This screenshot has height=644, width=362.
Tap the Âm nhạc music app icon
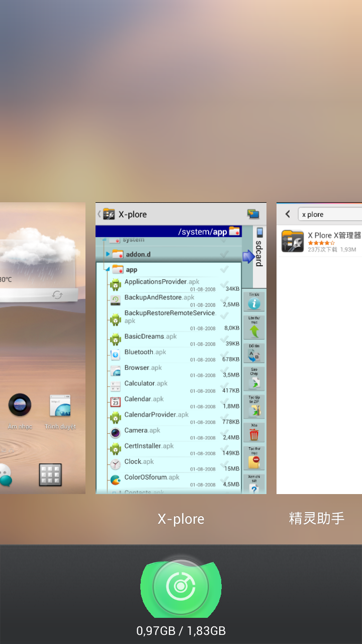[20, 405]
